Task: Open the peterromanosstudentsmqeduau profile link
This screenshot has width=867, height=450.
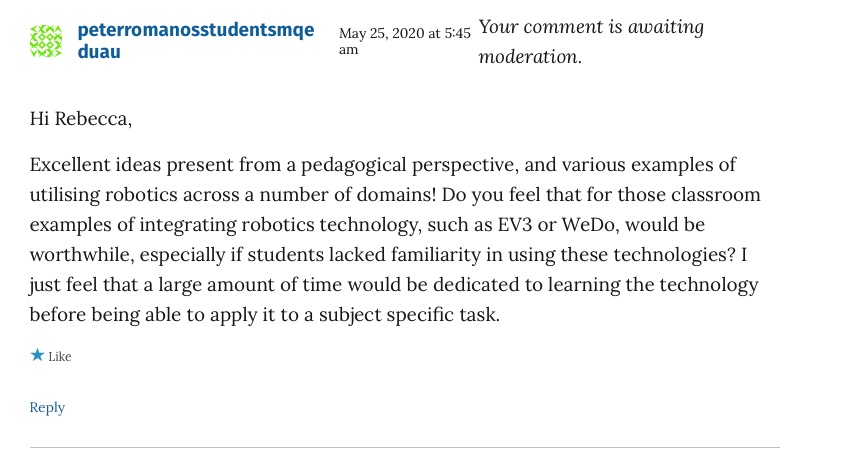Action: 195,31
